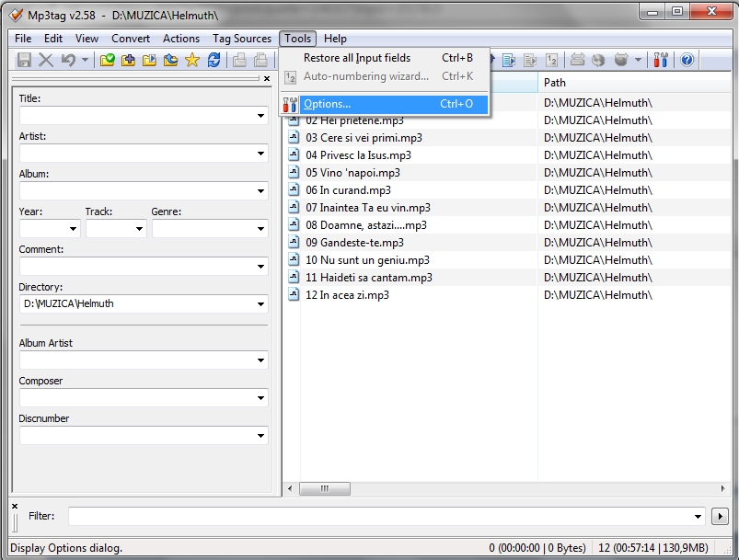This screenshot has height=560, width=739.
Task: Select file 03 Cere si vei primi.mp3
Action: pos(364,138)
